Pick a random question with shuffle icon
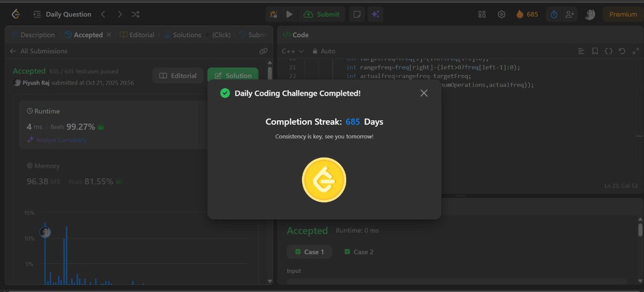 (136, 14)
